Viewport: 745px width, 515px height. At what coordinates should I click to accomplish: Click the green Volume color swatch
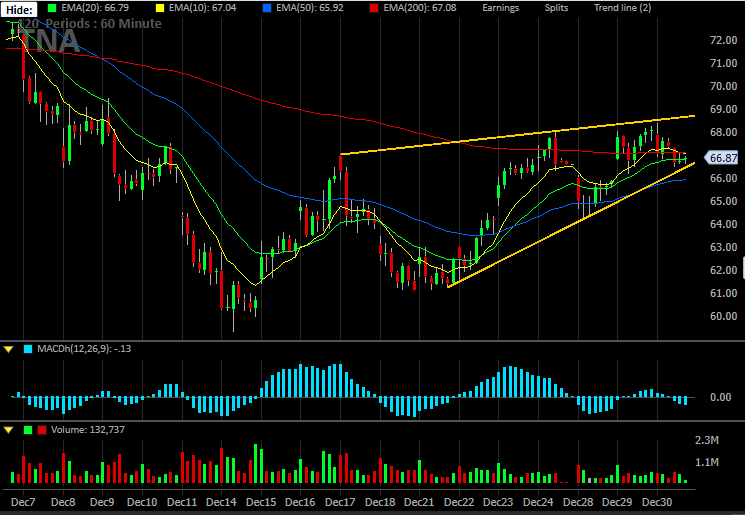(x=28, y=430)
